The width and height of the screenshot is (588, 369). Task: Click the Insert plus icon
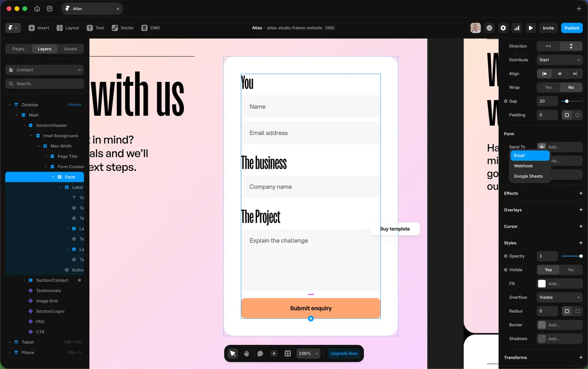tap(32, 28)
